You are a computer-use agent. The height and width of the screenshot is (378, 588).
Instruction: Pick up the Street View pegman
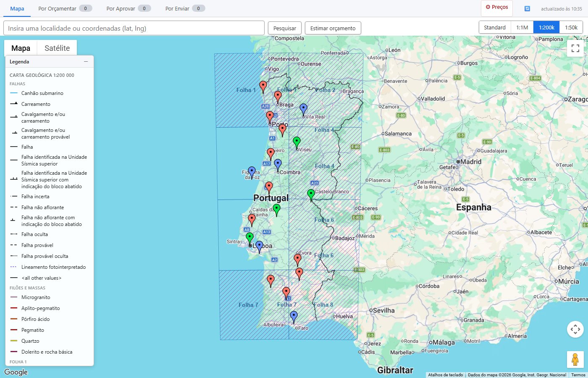pos(575,360)
